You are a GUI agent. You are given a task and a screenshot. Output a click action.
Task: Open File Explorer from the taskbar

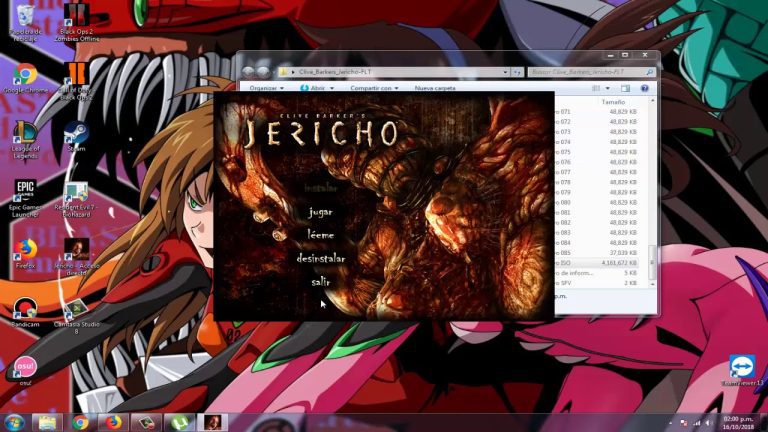48,422
